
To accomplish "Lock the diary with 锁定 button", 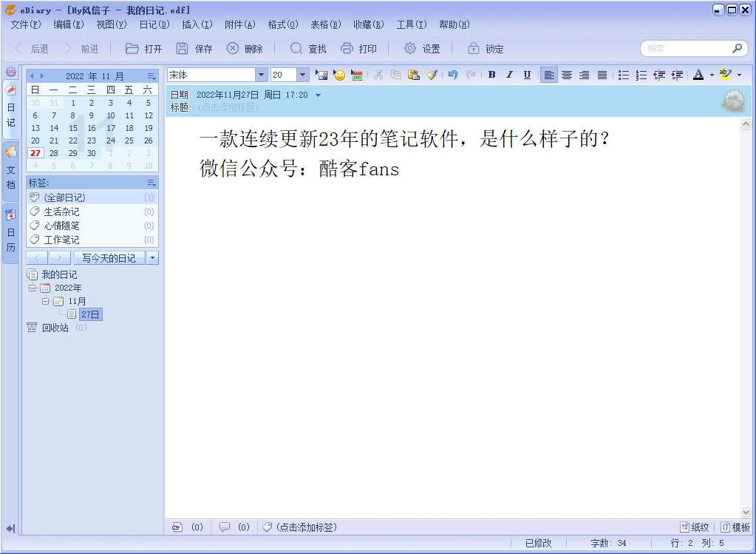I will click(486, 49).
